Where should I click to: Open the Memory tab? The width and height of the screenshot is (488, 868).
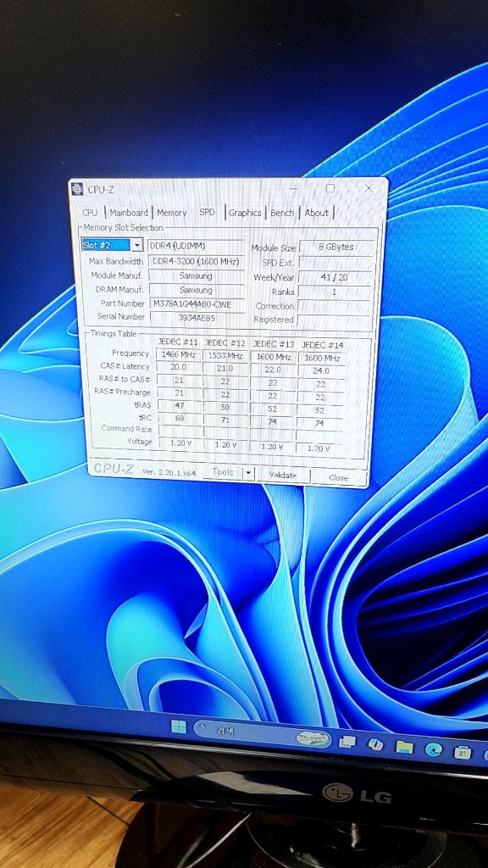click(171, 213)
